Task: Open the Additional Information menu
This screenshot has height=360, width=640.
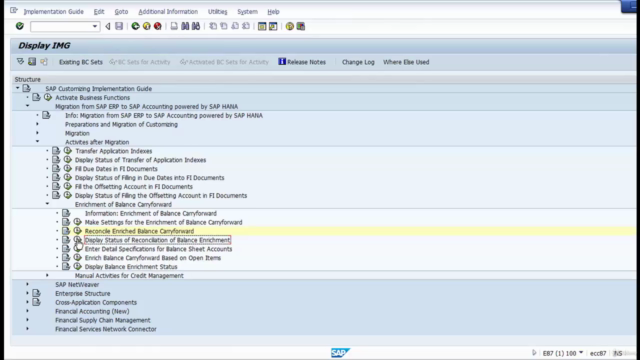Action: 168,11
